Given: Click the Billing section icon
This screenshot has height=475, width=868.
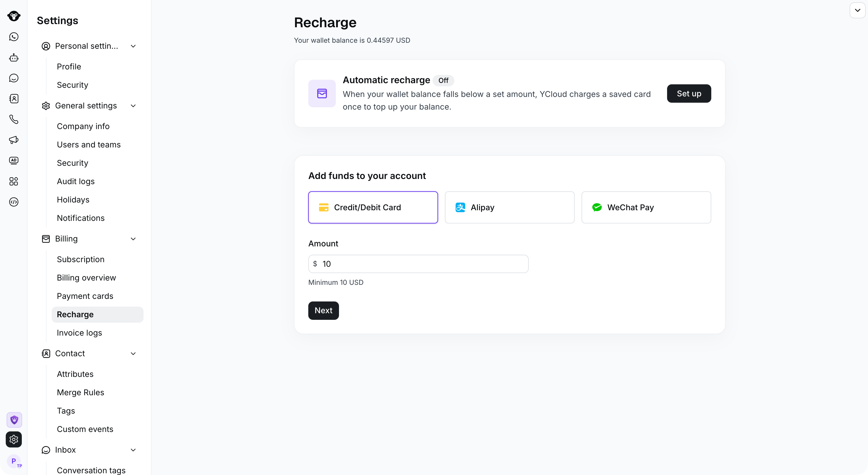Looking at the screenshot, I should 46,239.
